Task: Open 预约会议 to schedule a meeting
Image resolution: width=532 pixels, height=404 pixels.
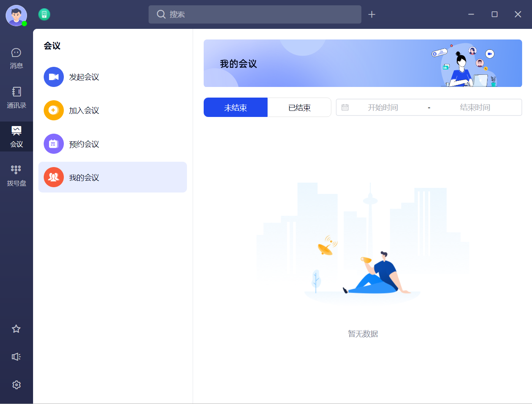Action: coord(84,144)
